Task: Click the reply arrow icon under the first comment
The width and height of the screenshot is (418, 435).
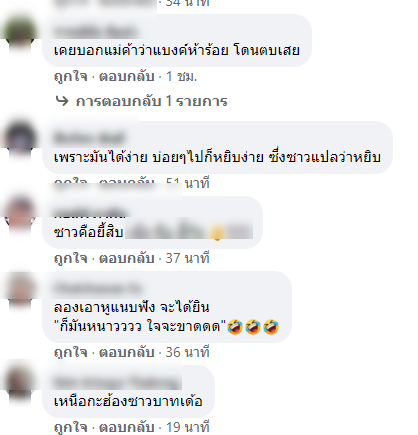Action: [x=62, y=101]
